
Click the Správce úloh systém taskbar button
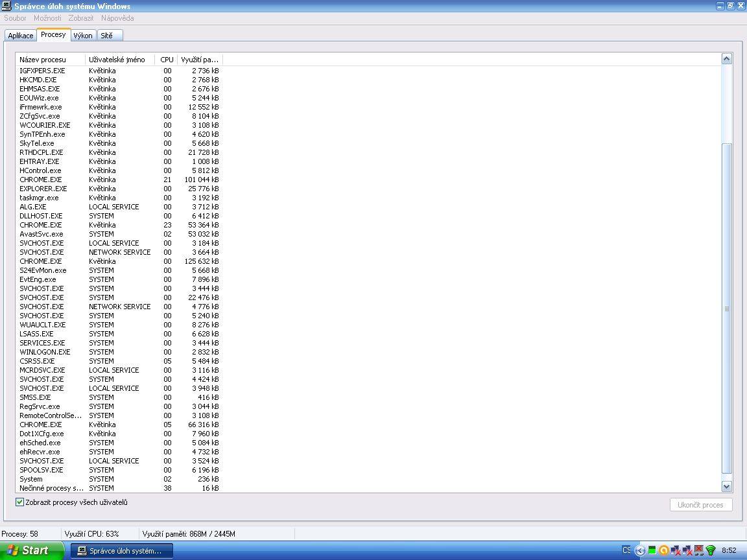point(122,551)
